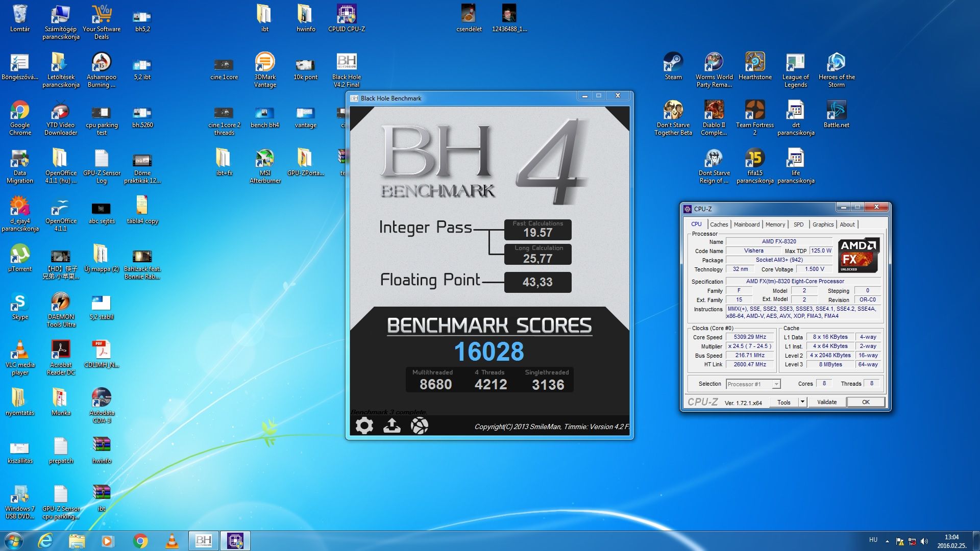Screen dimensions: 980x551
Task: Select the Don't Starve Together Beta icon
Action: (673, 118)
